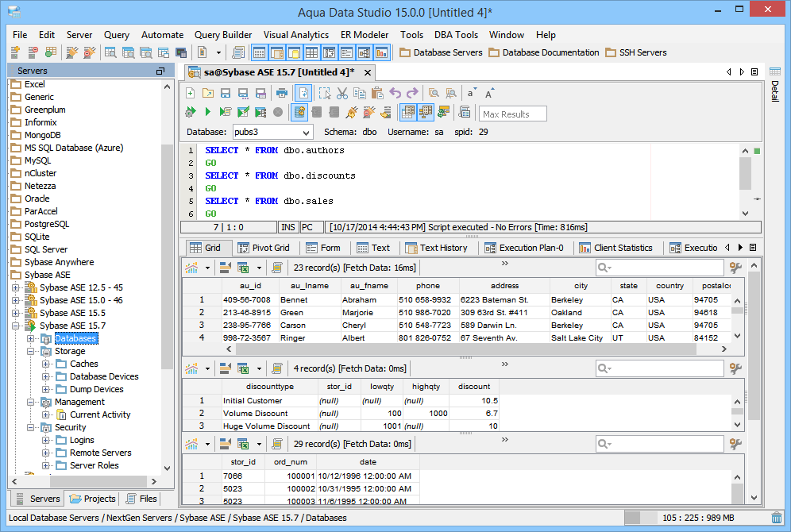This screenshot has width=791, height=532.
Task: Click the Increase Font Size icon
Action: (x=490, y=93)
